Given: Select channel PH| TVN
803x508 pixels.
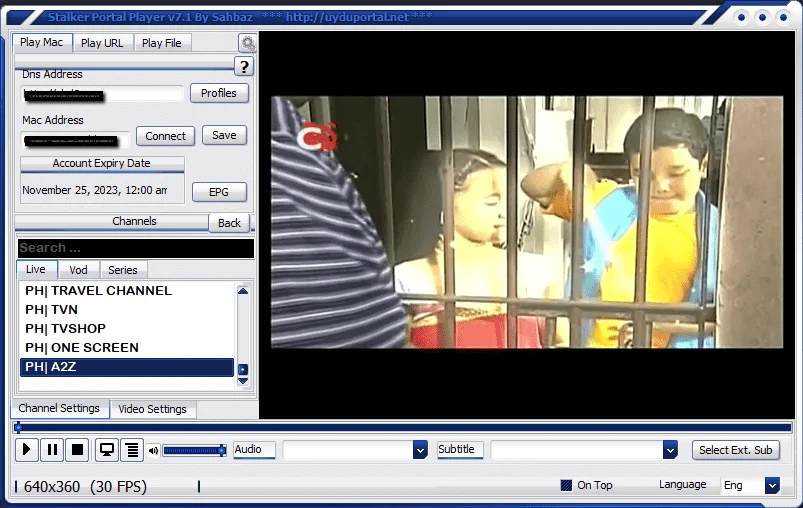Looking at the screenshot, I should [x=126, y=310].
